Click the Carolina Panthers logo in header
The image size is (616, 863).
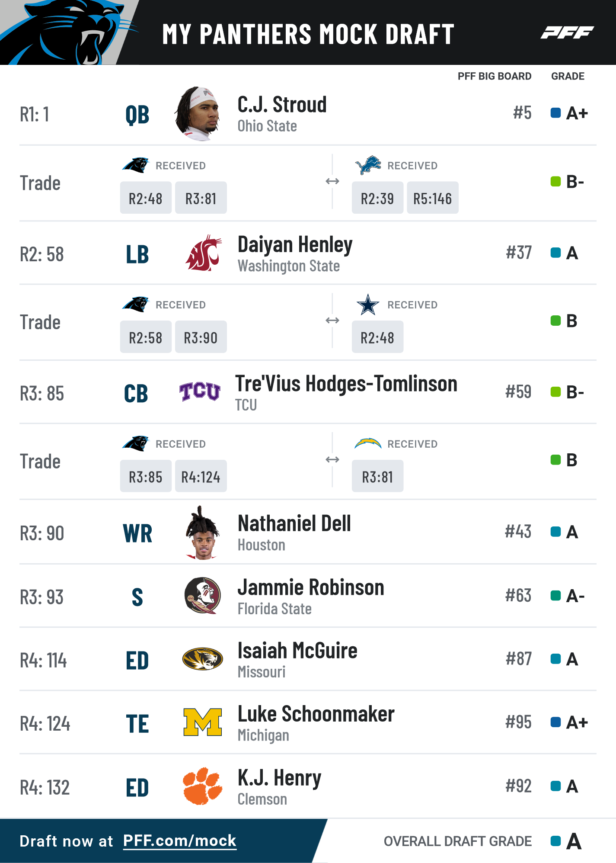(69, 32)
